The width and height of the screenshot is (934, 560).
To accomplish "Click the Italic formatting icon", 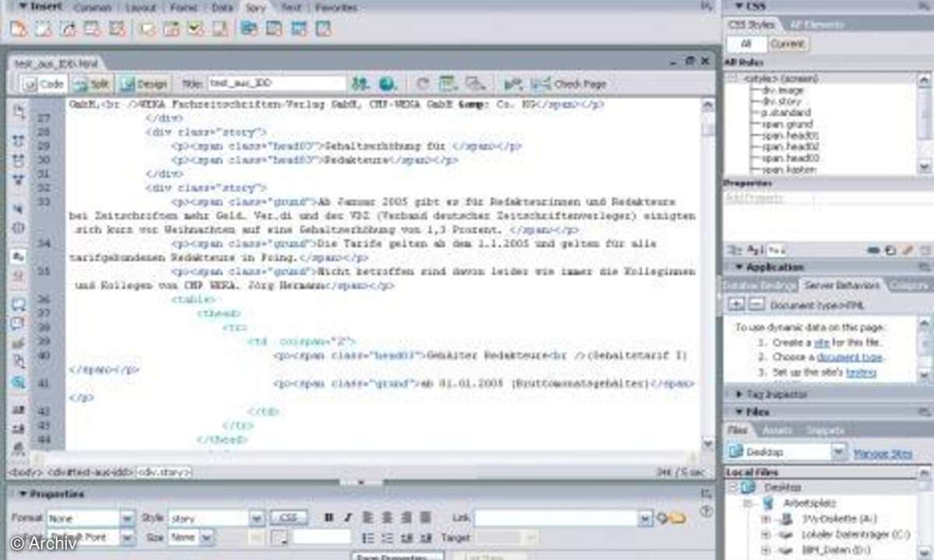I will 348,518.
